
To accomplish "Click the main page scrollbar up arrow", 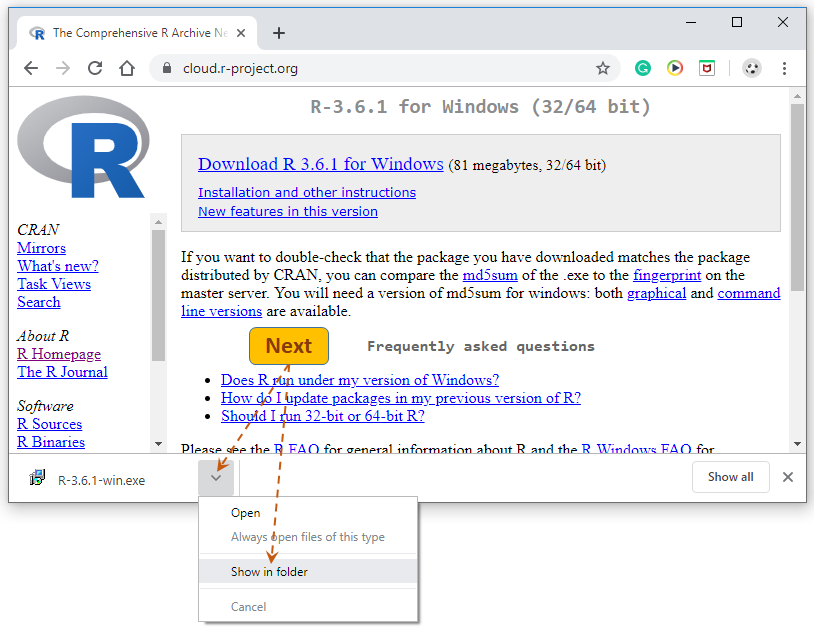I will 797,97.
